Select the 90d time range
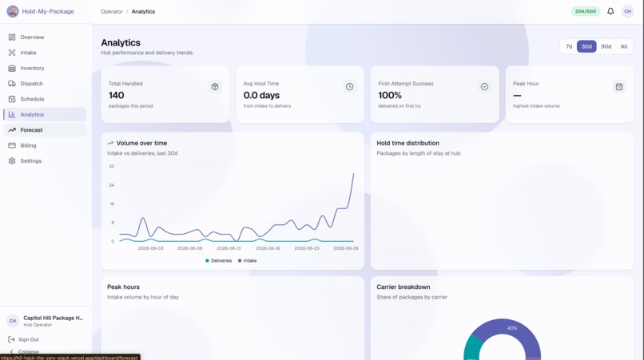 pos(606,46)
